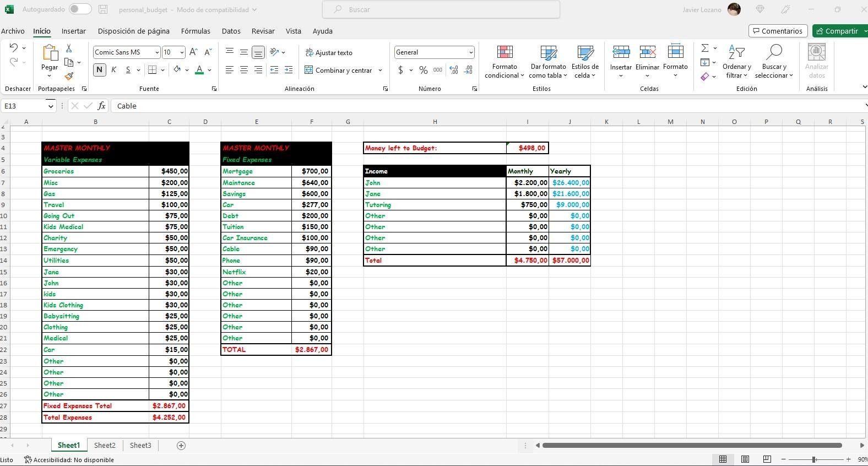Select the Format Painter brush icon
This screenshot has height=466, width=868.
point(69,76)
